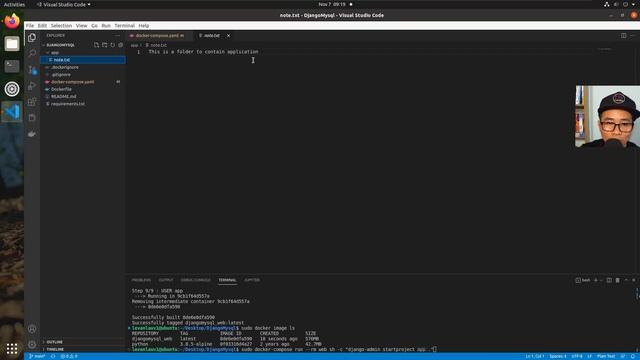Screen dimensions: 640x360
Task: Switch to the OUTPUT panel tab
Action: pyautogui.click(x=166, y=280)
